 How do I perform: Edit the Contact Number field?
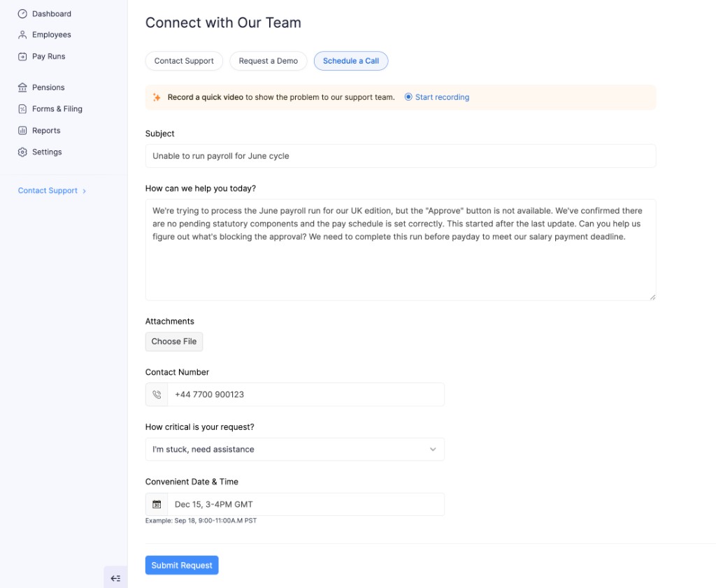[306, 394]
